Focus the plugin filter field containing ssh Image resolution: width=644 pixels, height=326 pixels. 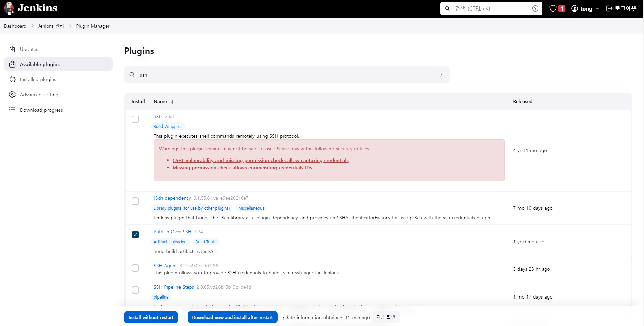pyautogui.click(x=286, y=75)
